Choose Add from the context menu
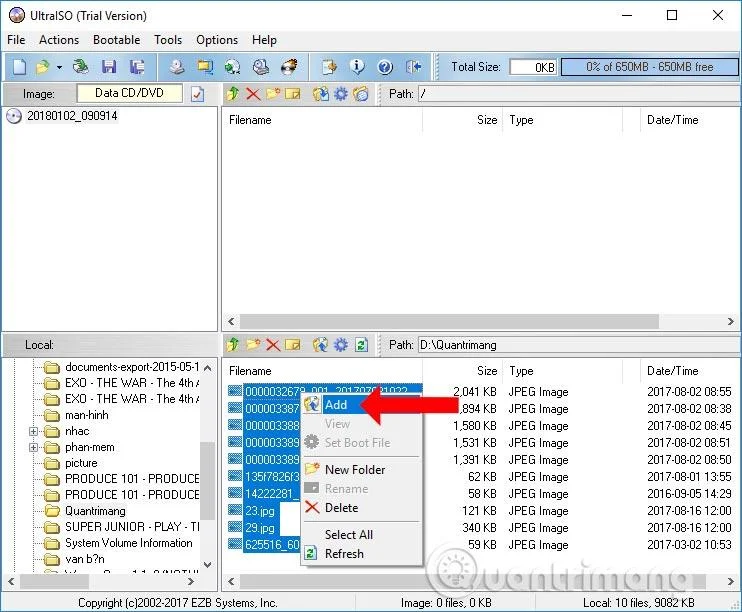The width and height of the screenshot is (742, 612). (361, 405)
